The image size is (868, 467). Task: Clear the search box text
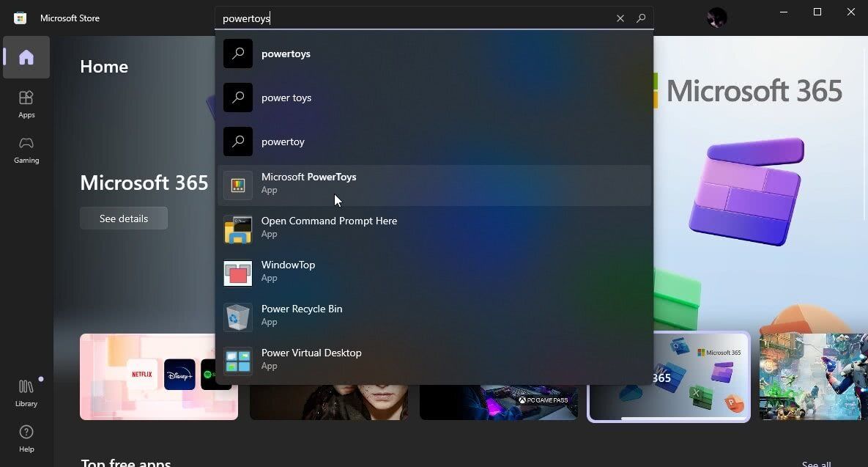point(620,18)
